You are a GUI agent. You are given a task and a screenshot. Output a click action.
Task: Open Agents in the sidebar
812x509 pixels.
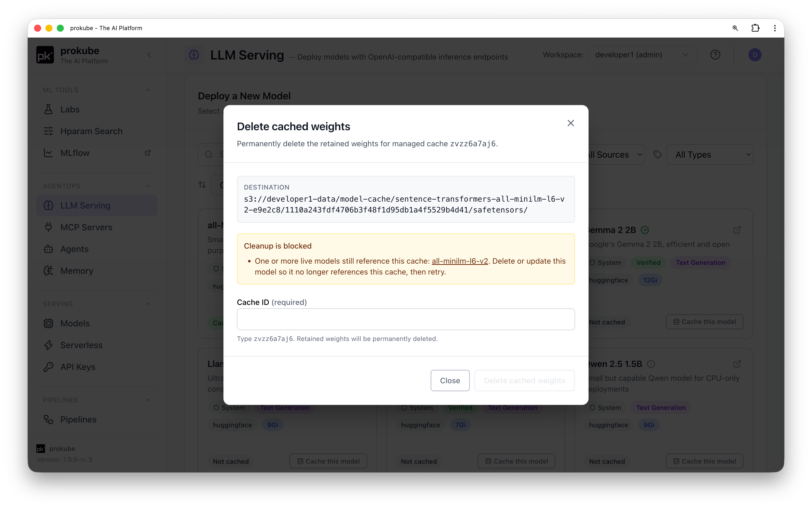97,249
